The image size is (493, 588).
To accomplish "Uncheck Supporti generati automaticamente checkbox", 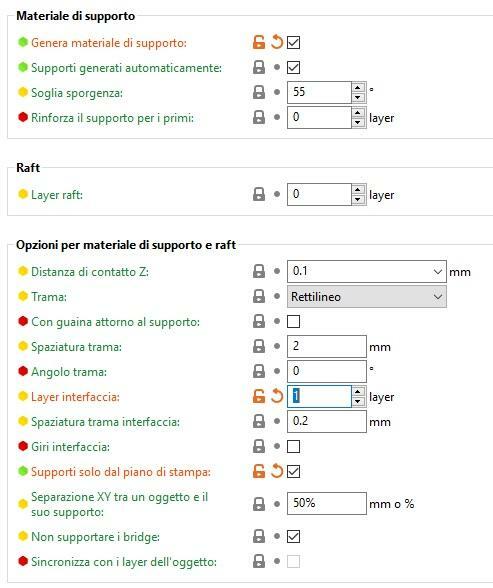I will coord(293,68).
